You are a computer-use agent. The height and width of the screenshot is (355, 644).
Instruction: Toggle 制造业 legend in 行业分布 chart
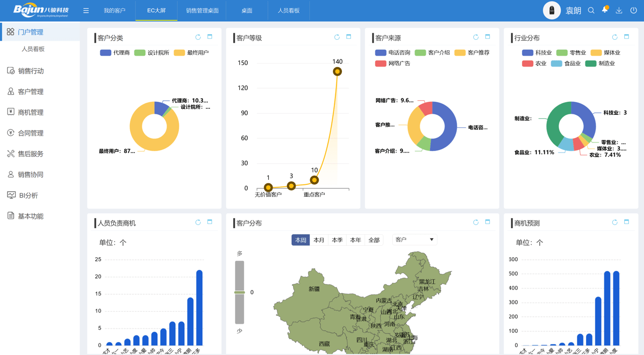pos(600,63)
